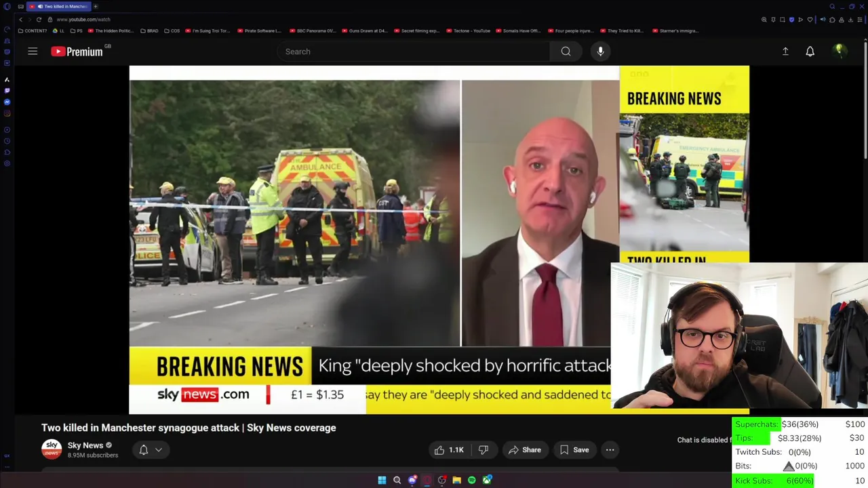Go forward in browser history
Viewport: 868px width, 488px height.
29,20
